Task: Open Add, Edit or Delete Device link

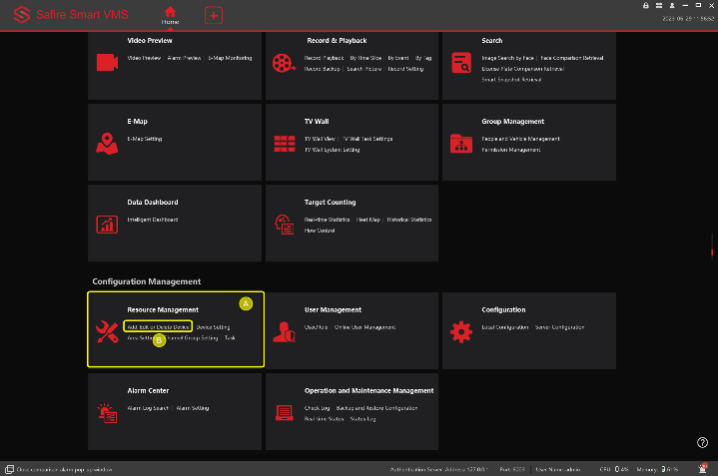Action: click(x=158, y=327)
